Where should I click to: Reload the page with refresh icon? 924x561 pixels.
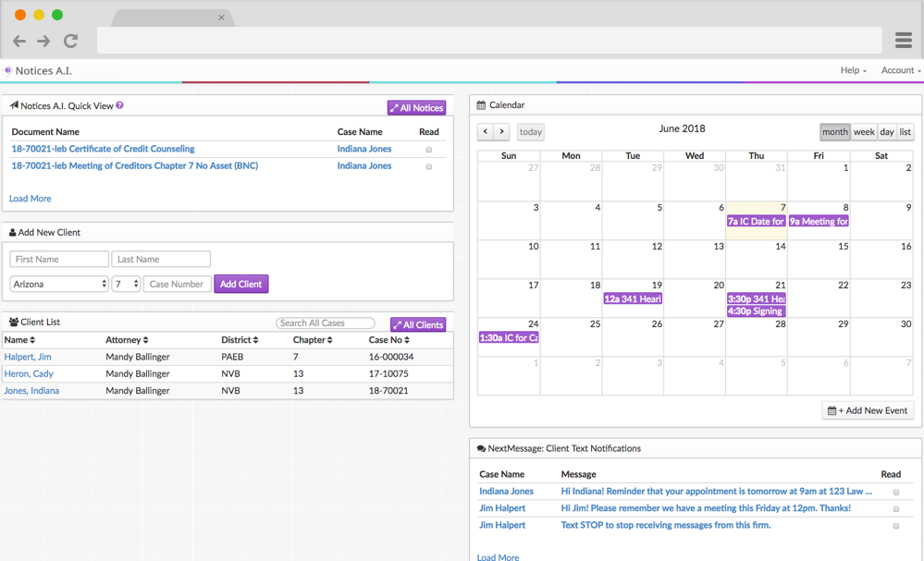[70, 41]
